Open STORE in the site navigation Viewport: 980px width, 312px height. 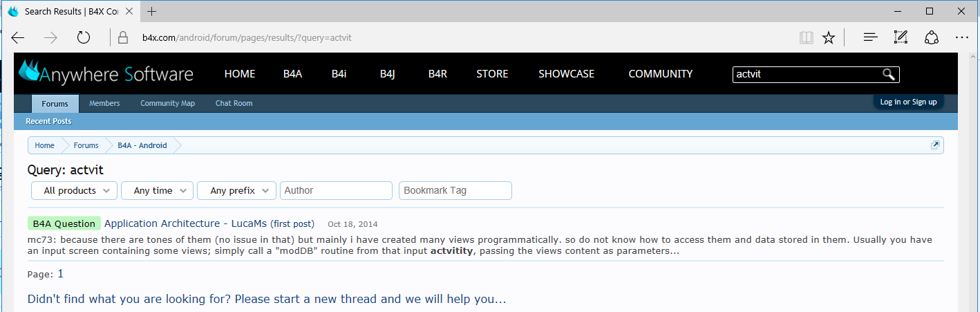(x=492, y=74)
